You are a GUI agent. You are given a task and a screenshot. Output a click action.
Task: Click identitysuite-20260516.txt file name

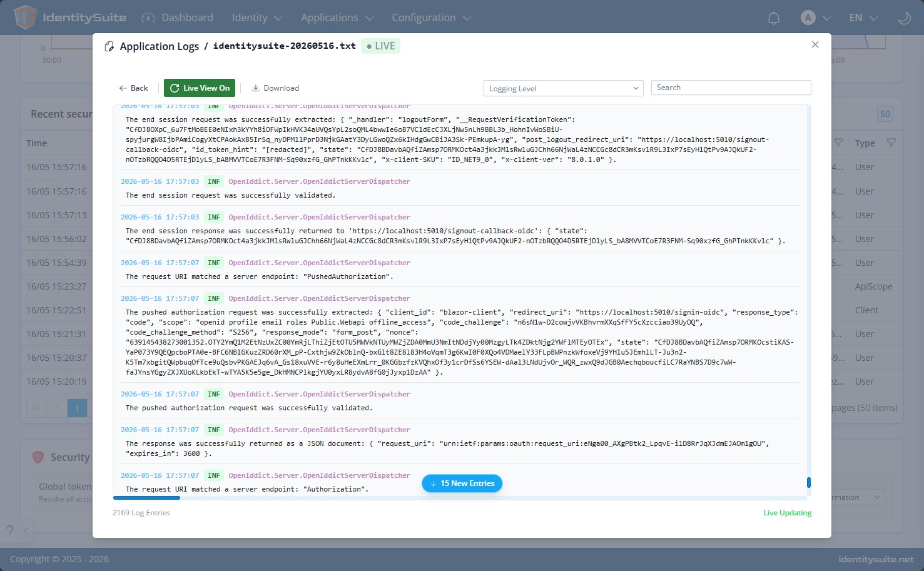(x=285, y=46)
